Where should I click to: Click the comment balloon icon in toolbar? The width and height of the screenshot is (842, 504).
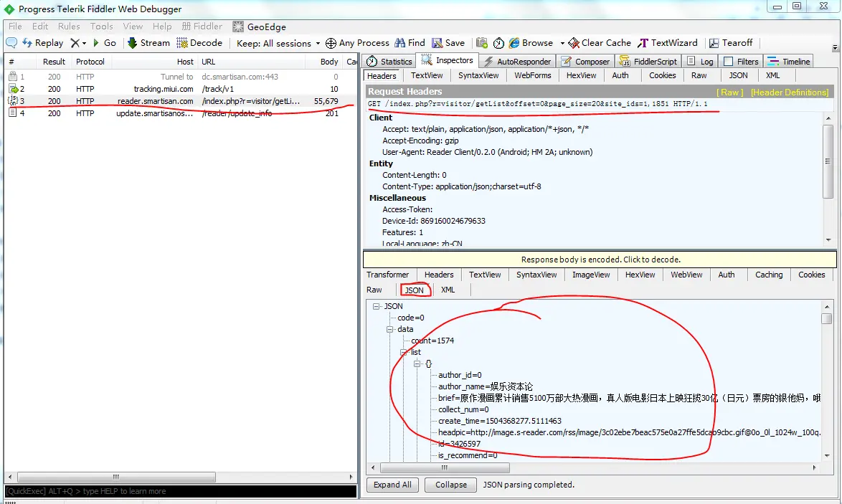click(x=11, y=43)
